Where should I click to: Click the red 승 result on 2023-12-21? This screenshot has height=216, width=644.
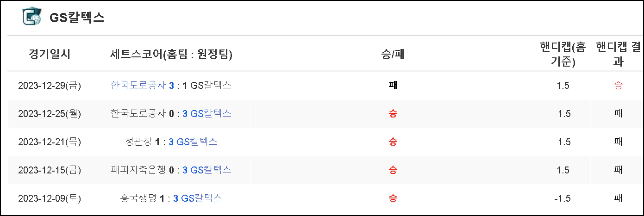pyautogui.click(x=393, y=142)
